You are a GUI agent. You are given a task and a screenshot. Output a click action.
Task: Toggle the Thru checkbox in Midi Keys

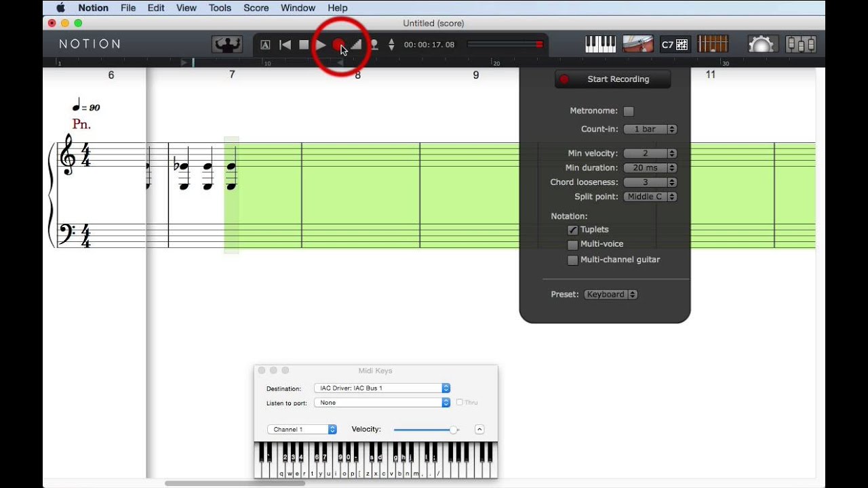(x=460, y=403)
